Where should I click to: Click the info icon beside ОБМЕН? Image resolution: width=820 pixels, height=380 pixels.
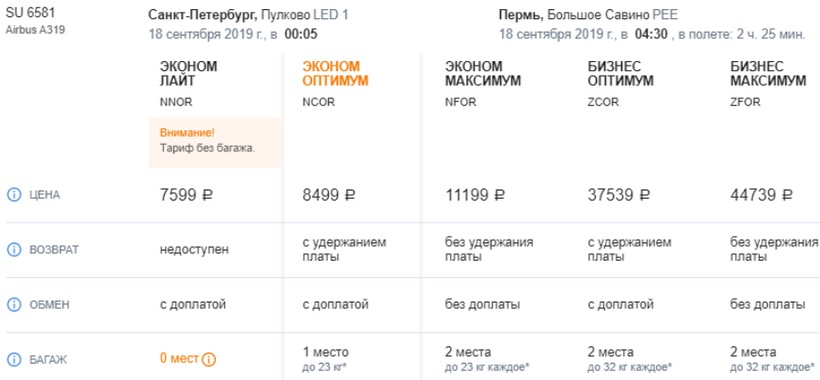click(14, 304)
